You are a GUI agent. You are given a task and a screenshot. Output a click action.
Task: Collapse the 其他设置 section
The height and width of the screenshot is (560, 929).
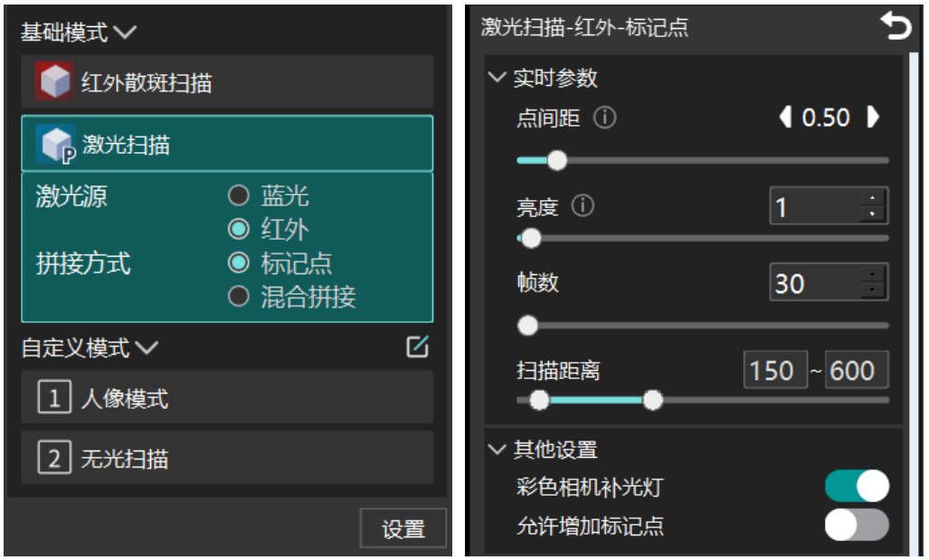point(497,450)
